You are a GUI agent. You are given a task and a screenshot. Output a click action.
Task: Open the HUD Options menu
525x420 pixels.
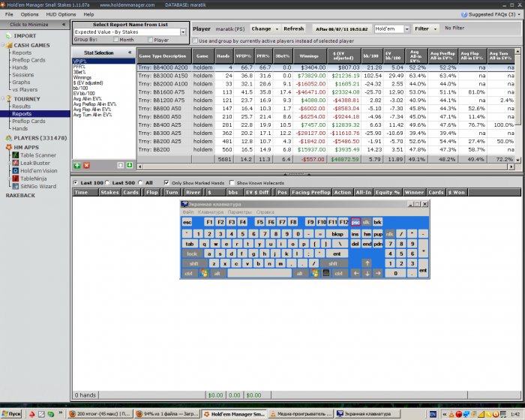pos(61,14)
